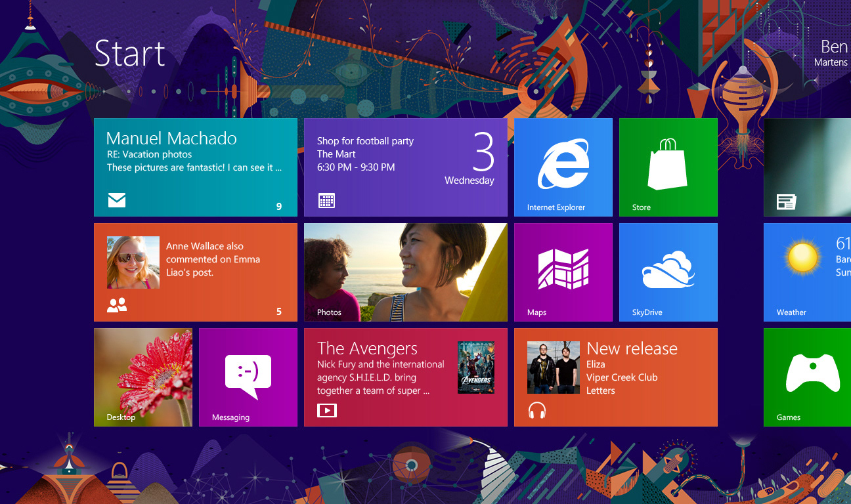Open the Desktop tile with the flower
The image size is (851, 504).
[142, 377]
